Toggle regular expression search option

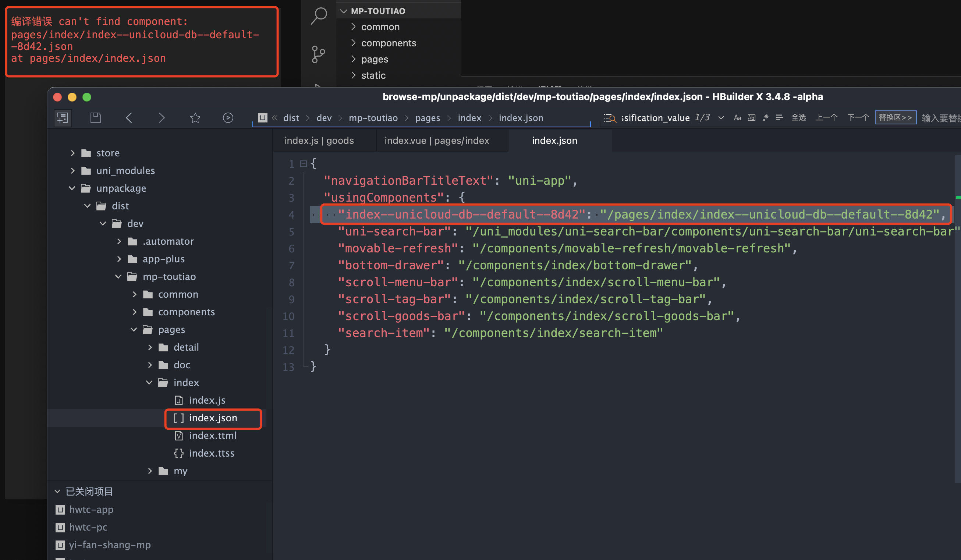click(x=765, y=117)
